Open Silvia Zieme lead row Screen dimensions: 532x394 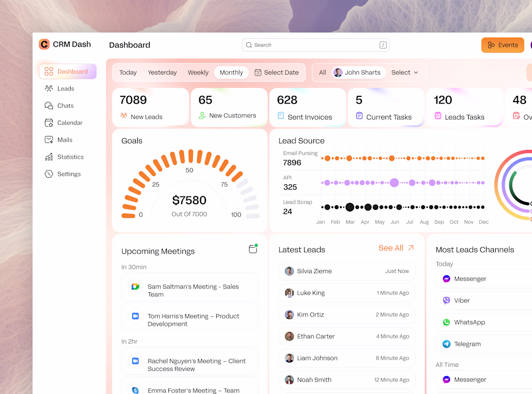347,271
